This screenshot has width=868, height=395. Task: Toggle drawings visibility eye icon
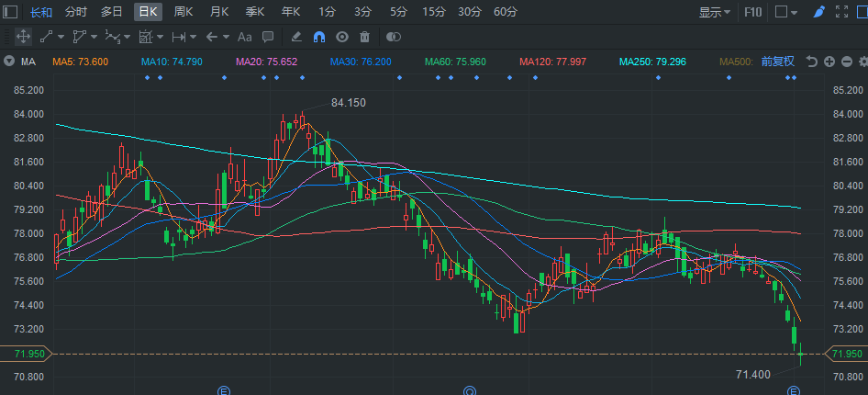tap(342, 37)
